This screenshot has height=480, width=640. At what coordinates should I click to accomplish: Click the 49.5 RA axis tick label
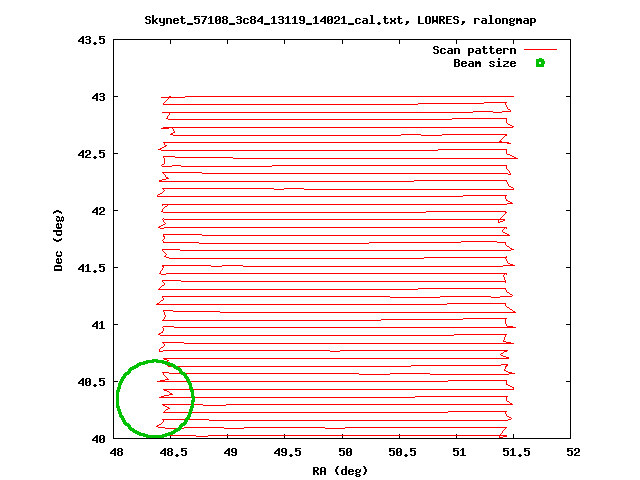pos(288,452)
